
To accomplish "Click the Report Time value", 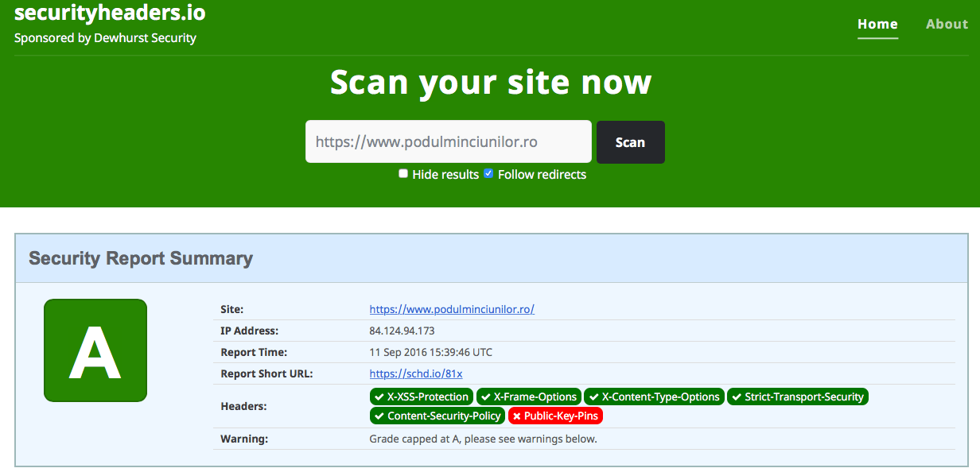I will [430, 352].
